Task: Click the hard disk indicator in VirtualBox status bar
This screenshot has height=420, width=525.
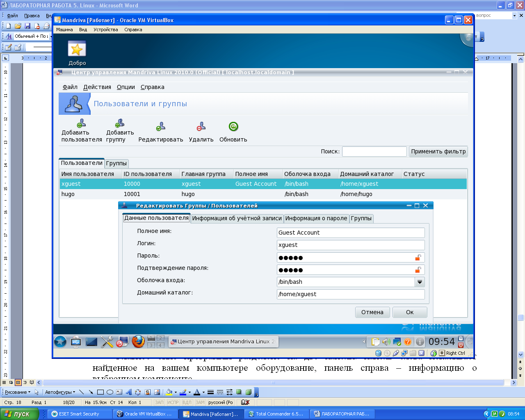Action: pos(378,353)
